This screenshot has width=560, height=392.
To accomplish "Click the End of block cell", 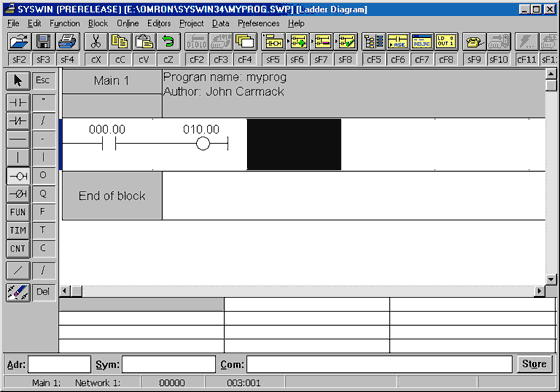I will [x=112, y=196].
